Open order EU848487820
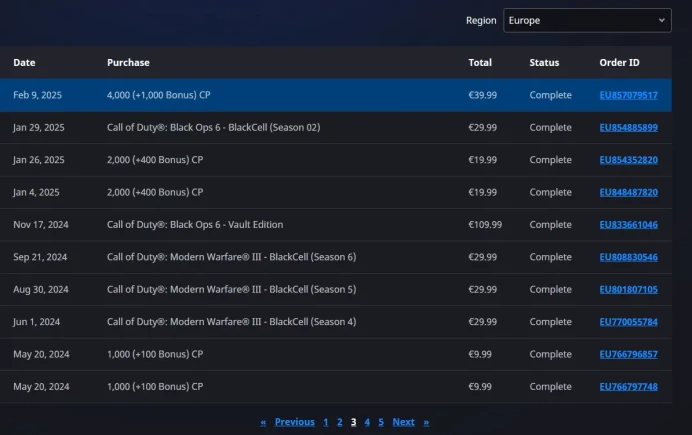The image size is (692, 435). [628, 192]
